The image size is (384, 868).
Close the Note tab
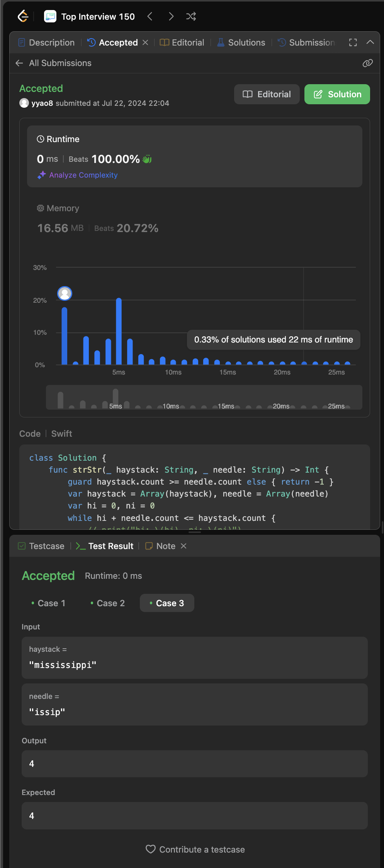(184, 546)
